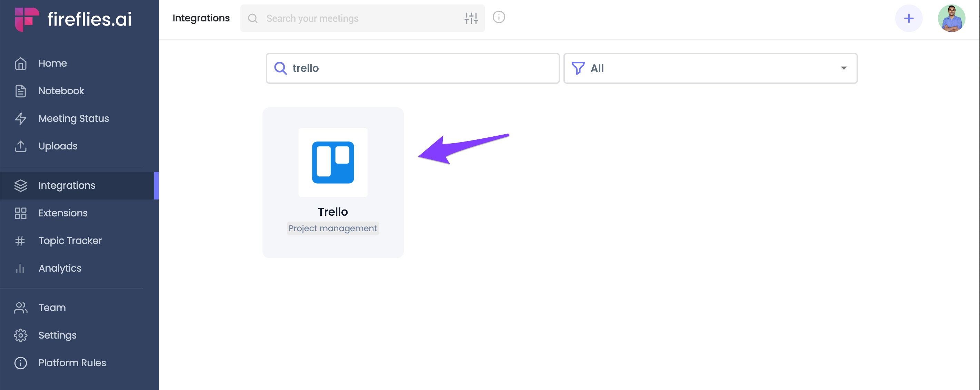Click the Meeting Status lightning icon
The width and height of the screenshot is (980, 390).
pyautogui.click(x=21, y=118)
